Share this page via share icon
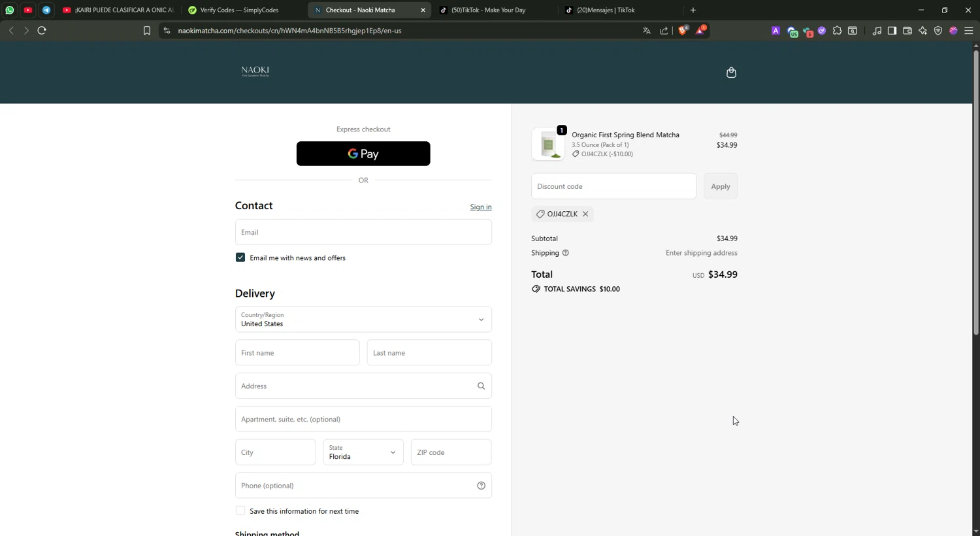Viewport: 980px width, 536px height. [664, 31]
